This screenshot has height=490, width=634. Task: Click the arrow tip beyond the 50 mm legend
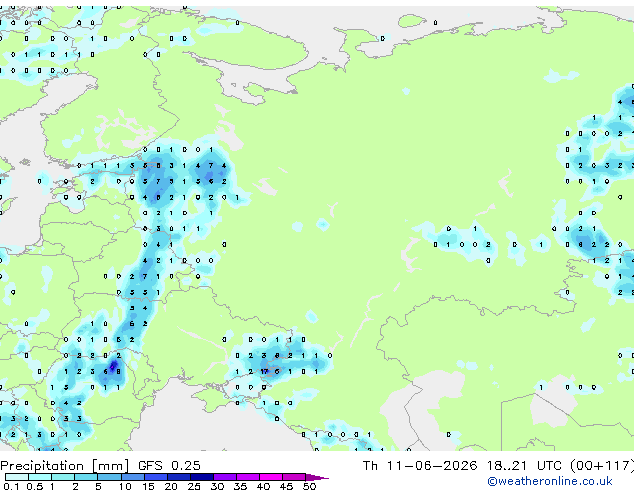click(318, 477)
